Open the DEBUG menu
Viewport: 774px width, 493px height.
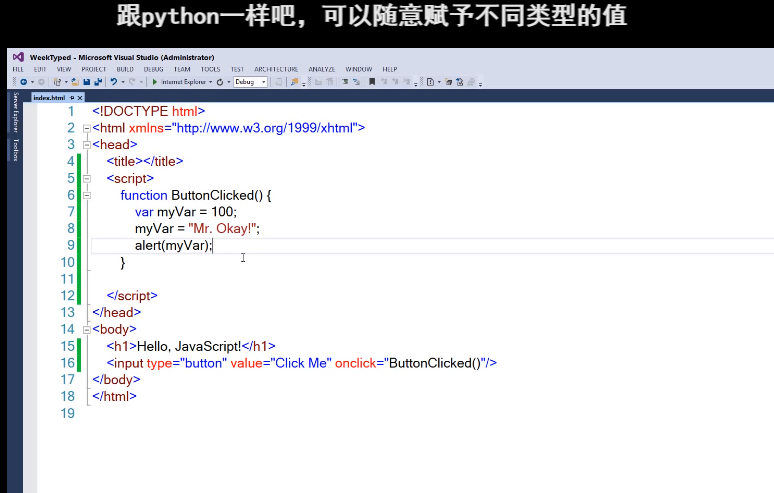pyautogui.click(x=154, y=70)
